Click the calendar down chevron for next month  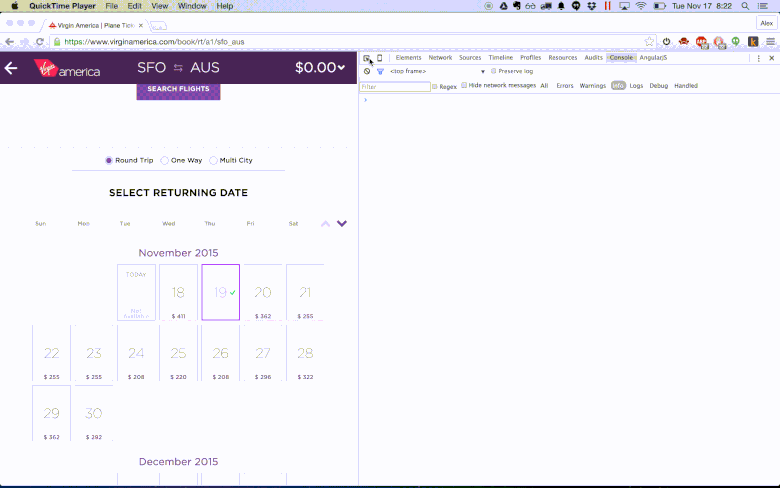click(342, 224)
